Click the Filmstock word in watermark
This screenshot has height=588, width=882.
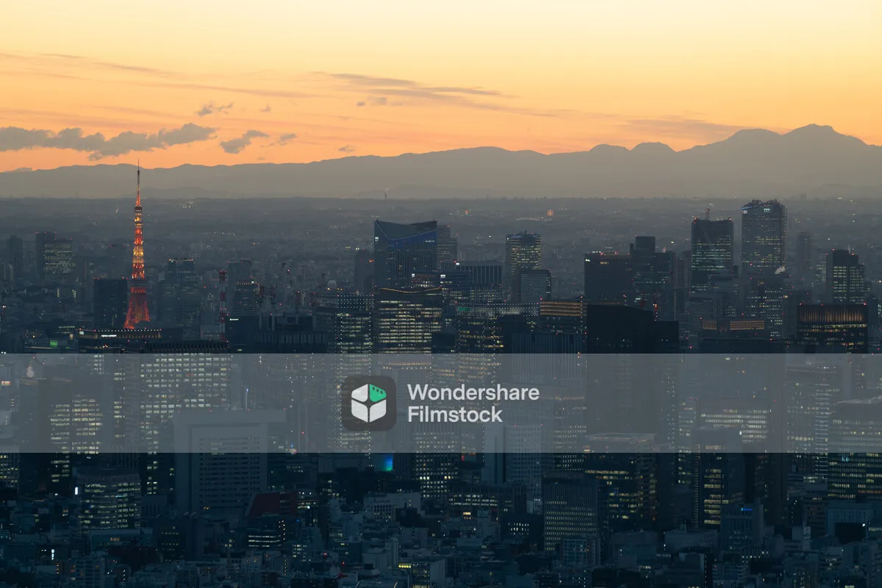[455, 415]
